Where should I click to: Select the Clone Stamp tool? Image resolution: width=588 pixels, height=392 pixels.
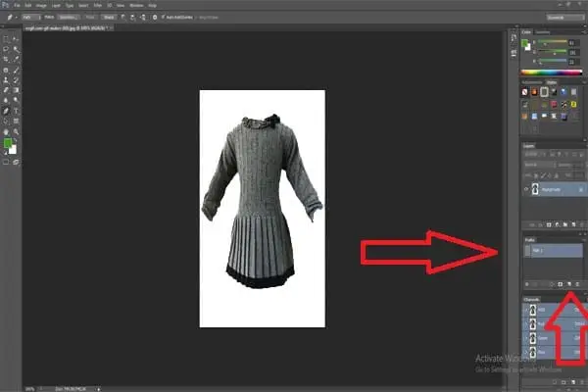(x=6, y=80)
